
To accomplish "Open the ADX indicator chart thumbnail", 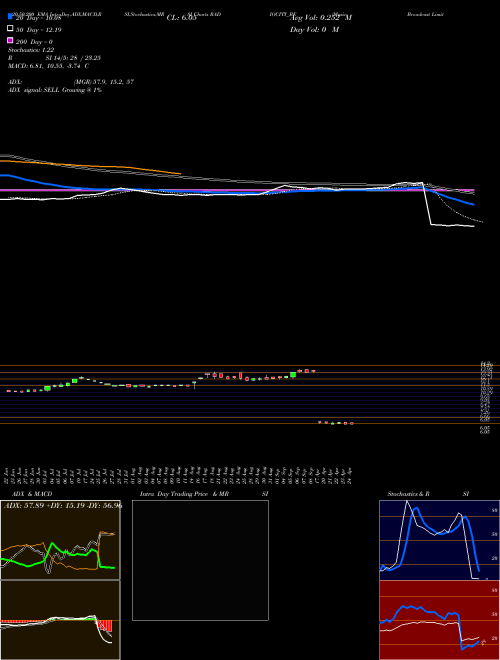I will (x=60, y=540).
